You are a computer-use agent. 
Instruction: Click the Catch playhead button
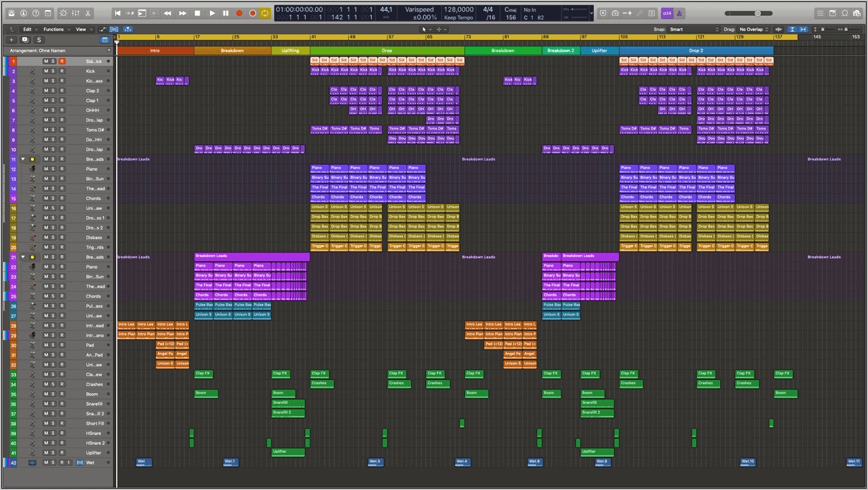coord(128,29)
